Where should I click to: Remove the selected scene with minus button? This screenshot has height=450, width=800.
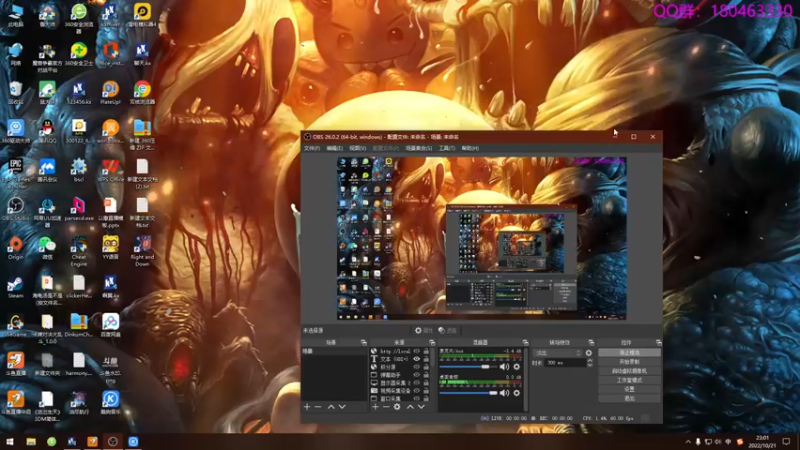(x=318, y=407)
